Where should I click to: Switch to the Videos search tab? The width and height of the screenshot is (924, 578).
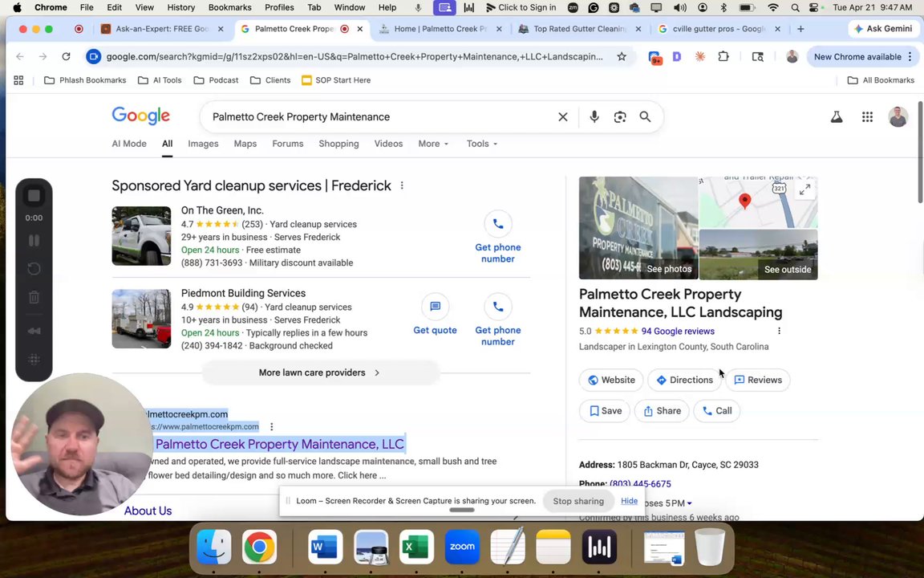point(388,144)
